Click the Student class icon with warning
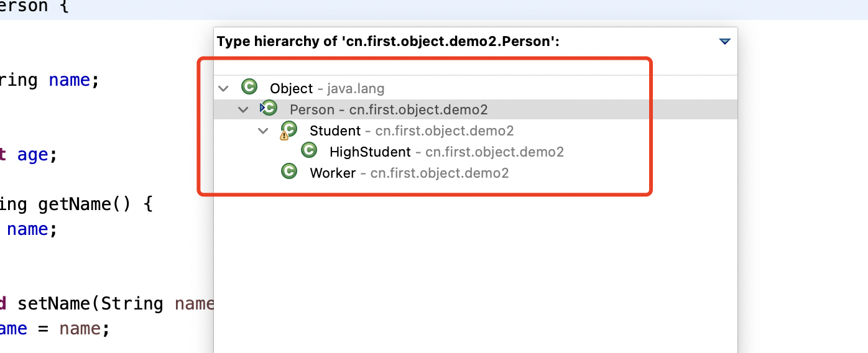The height and width of the screenshot is (353, 868). coord(289,130)
